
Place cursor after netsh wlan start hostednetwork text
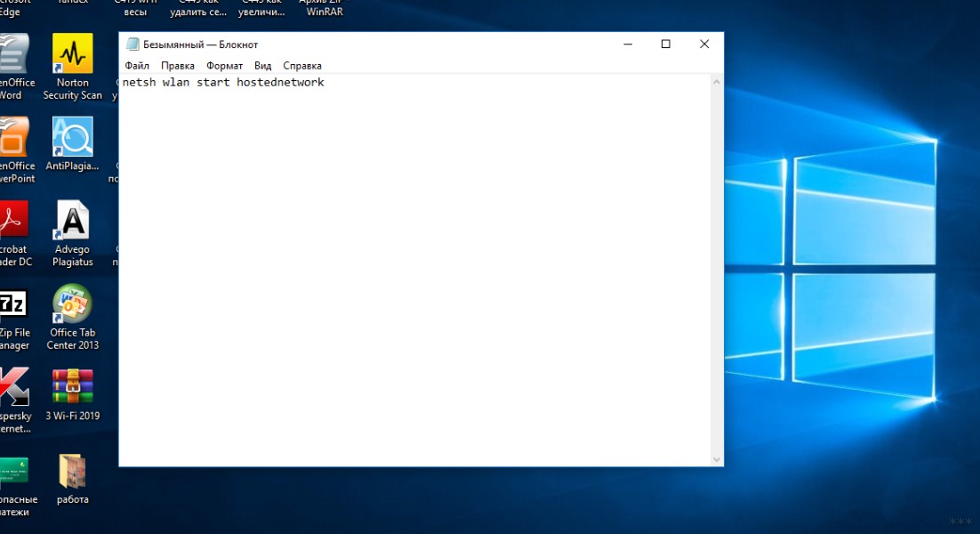(x=325, y=83)
